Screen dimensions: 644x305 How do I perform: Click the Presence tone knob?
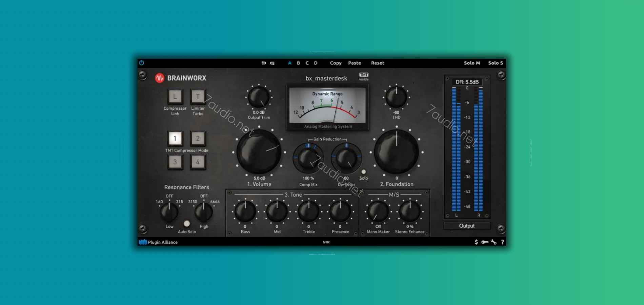[x=340, y=211]
